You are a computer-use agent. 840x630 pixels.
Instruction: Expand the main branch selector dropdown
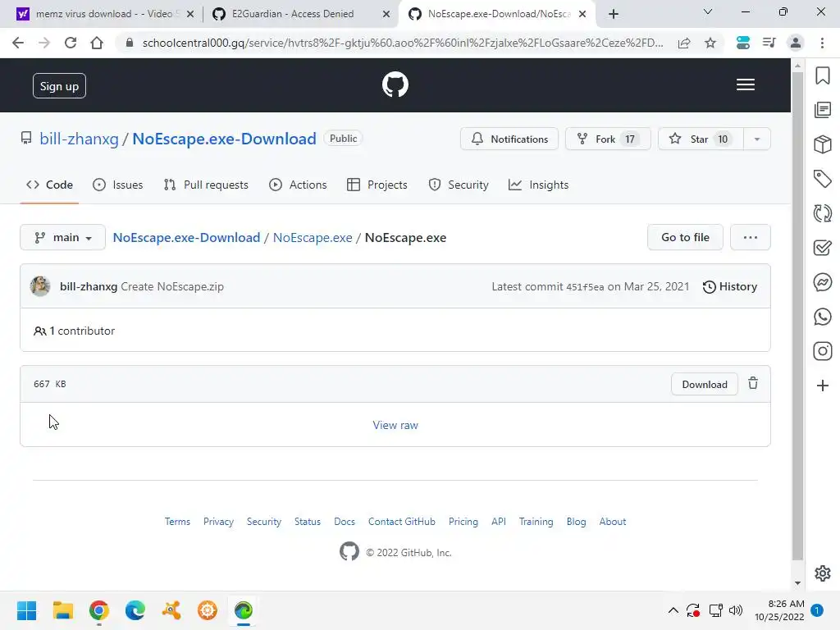62,237
